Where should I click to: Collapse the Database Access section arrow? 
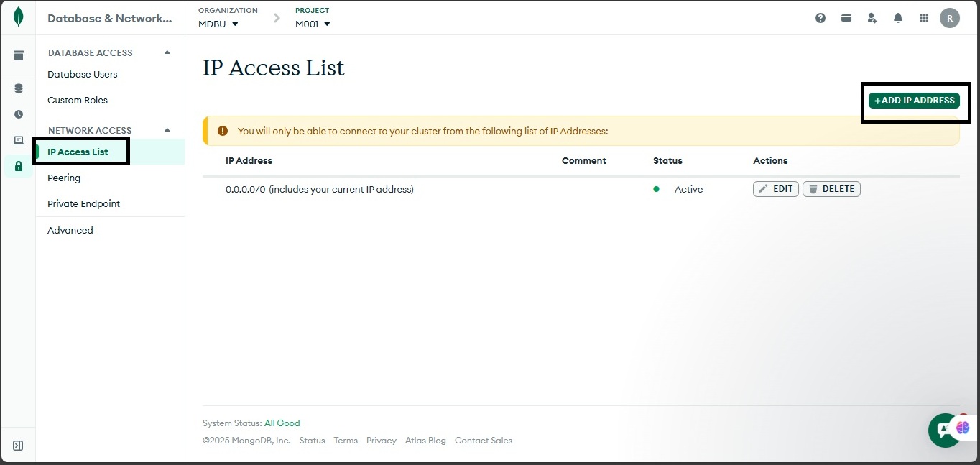point(167,52)
